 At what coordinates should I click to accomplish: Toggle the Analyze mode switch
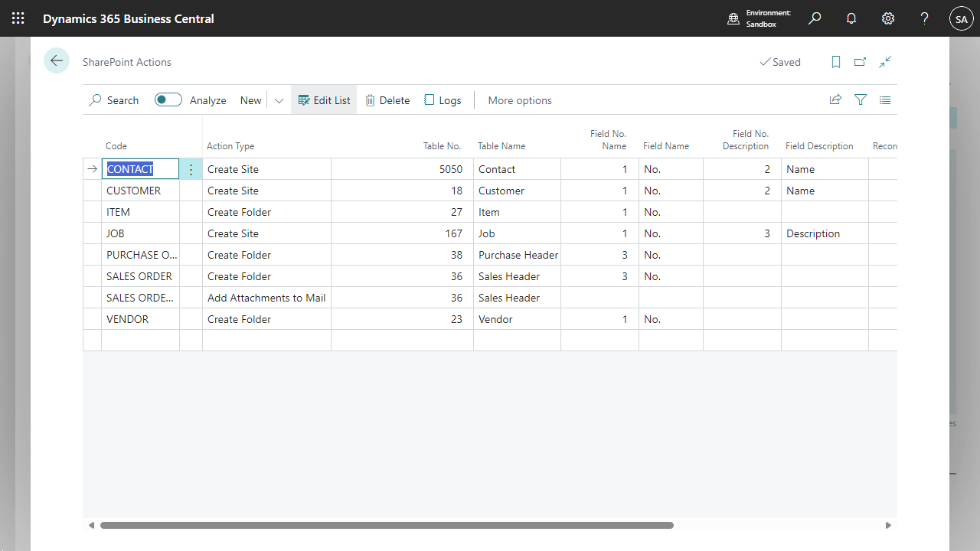[x=168, y=99]
